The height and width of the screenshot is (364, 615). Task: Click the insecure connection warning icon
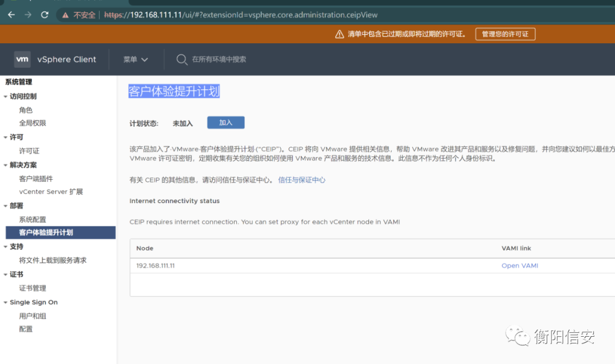point(65,15)
